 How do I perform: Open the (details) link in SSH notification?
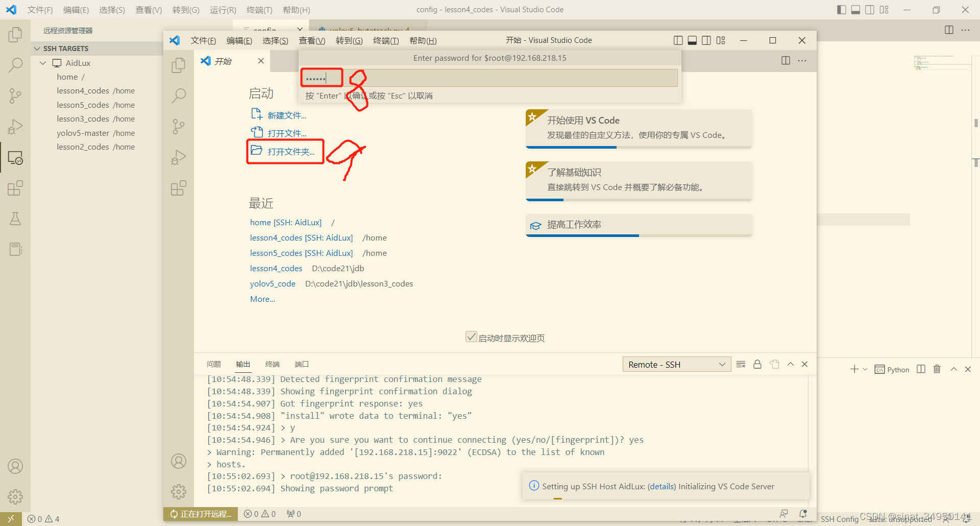(661, 486)
